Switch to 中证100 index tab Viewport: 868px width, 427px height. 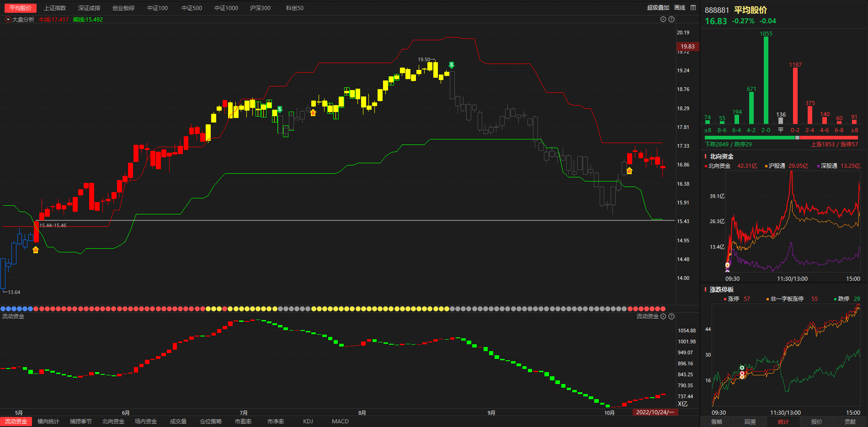(158, 8)
